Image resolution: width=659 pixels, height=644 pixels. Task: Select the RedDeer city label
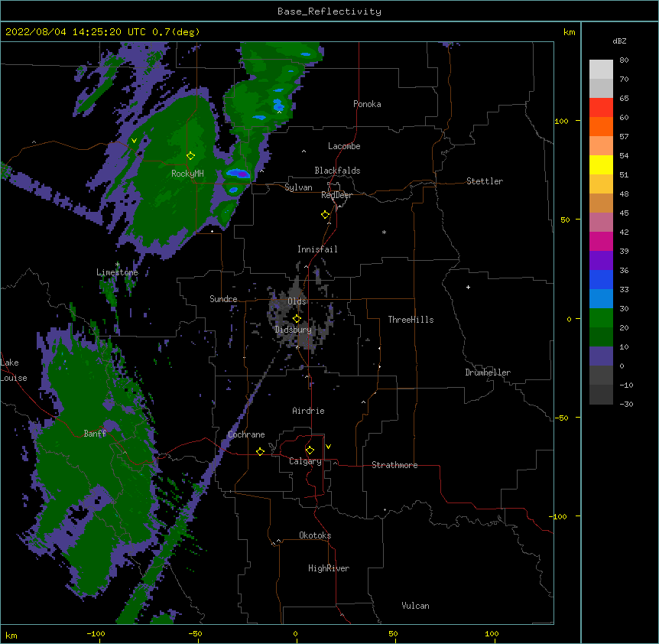pyautogui.click(x=336, y=195)
